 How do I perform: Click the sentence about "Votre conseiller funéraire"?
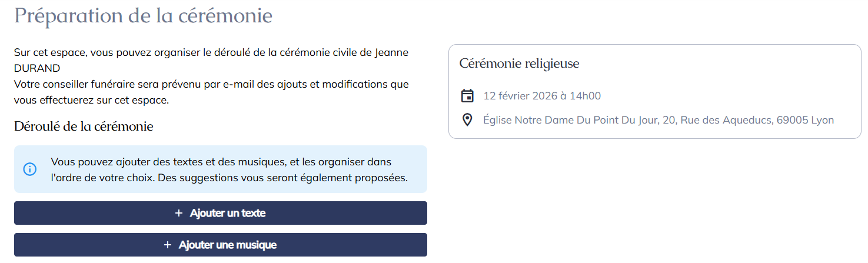click(x=211, y=84)
